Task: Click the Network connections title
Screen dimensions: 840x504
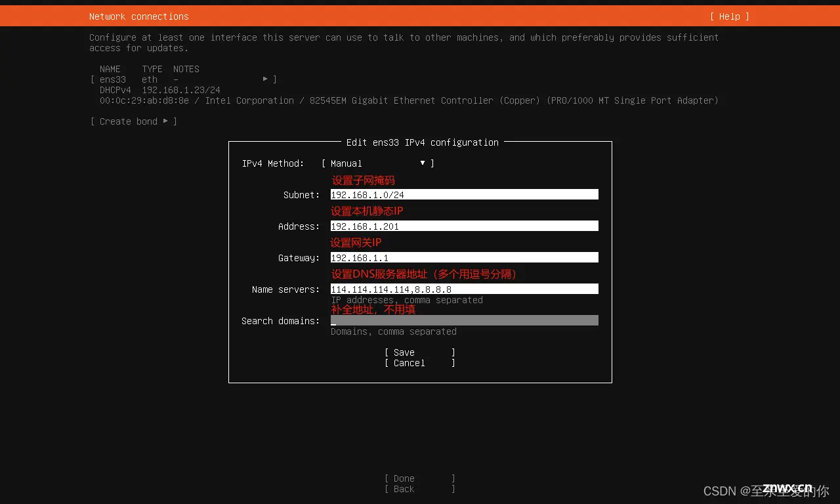Action: 139,16
